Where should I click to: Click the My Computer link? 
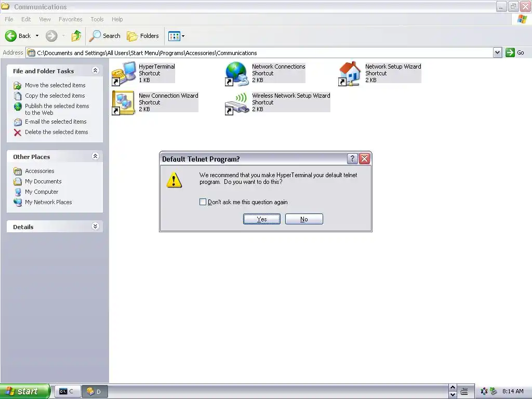point(42,192)
